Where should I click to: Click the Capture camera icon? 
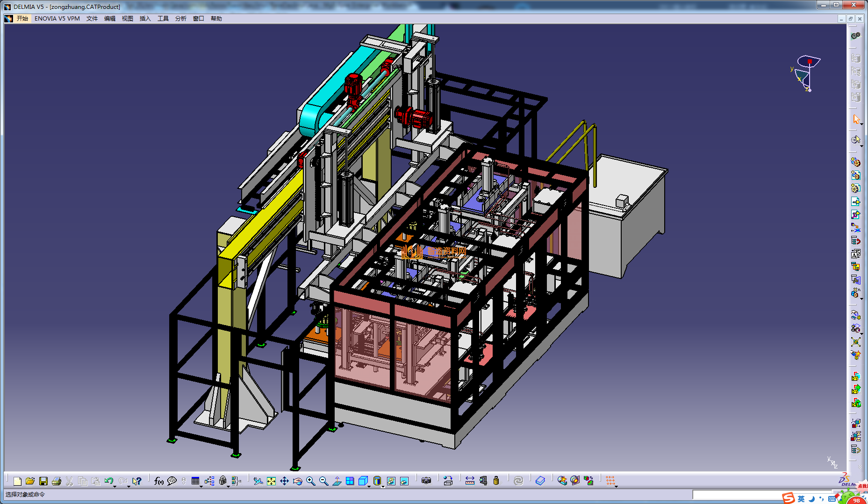(x=426, y=481)
